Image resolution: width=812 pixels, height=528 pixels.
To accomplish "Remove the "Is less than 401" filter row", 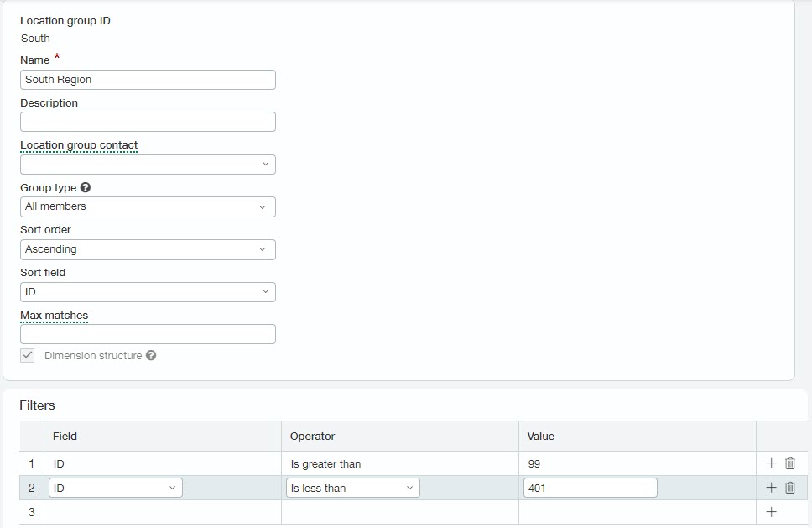I will click(789, 487).
